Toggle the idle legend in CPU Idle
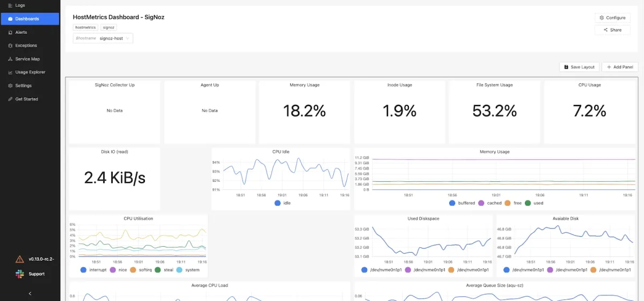 point(282,203)
